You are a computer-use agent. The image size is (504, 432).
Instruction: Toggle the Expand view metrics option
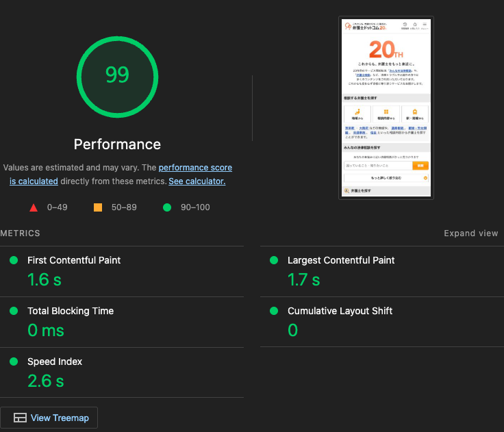click(x=470, y=233)
